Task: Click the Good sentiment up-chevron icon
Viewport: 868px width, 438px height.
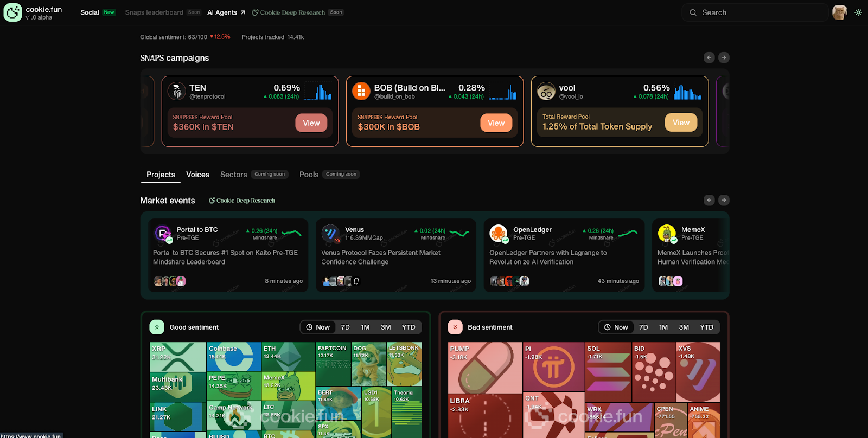Action: (x=157, y=327)
